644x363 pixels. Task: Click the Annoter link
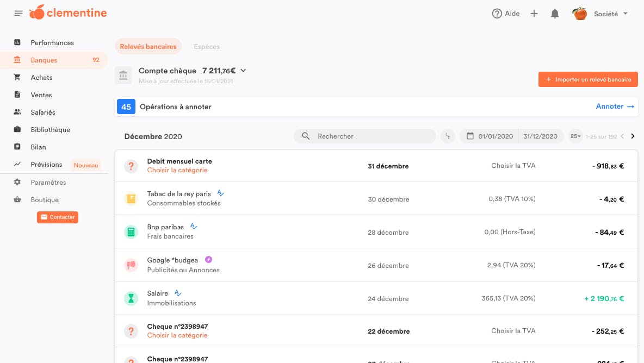click(615, 107)
